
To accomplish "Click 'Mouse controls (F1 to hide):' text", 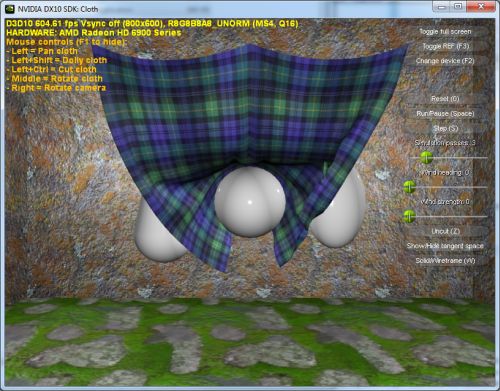I will pyautogui.click(x=67, y=42).
